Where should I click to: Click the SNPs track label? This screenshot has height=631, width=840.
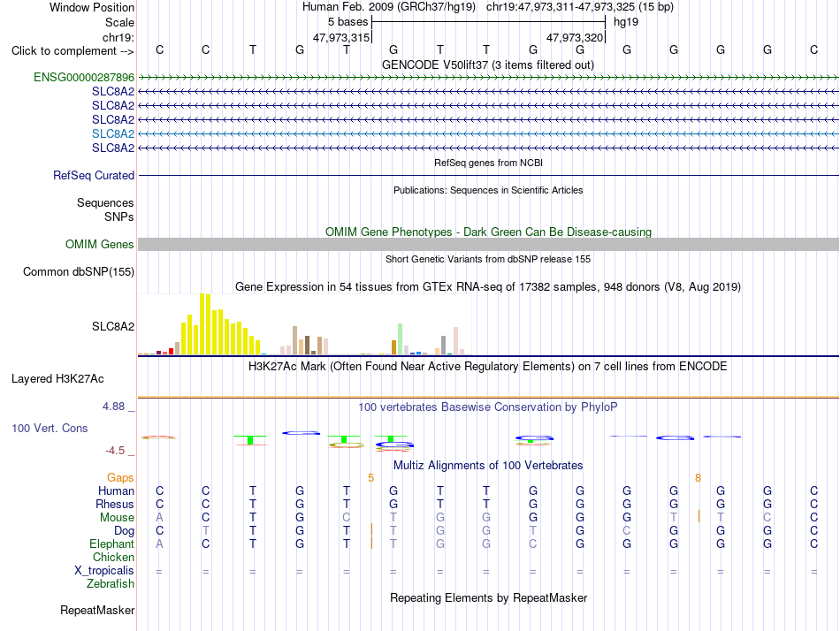[x=119, y=217]
